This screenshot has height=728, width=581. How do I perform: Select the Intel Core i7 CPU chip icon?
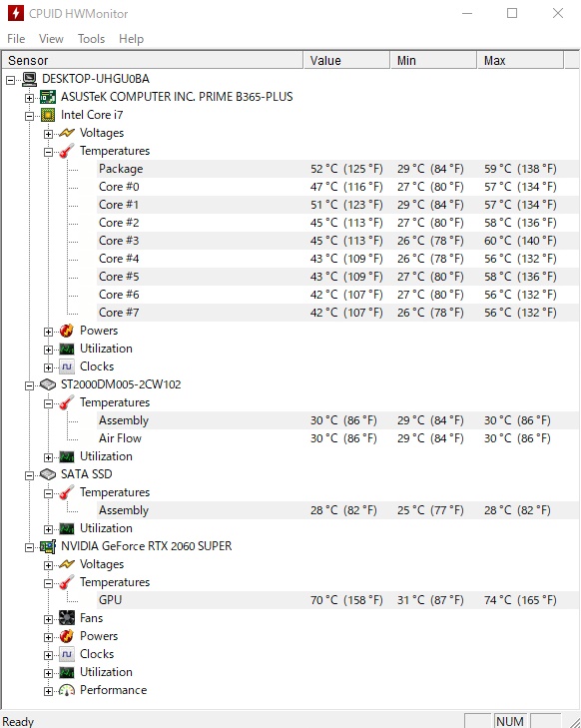click(x=48, y=115)
